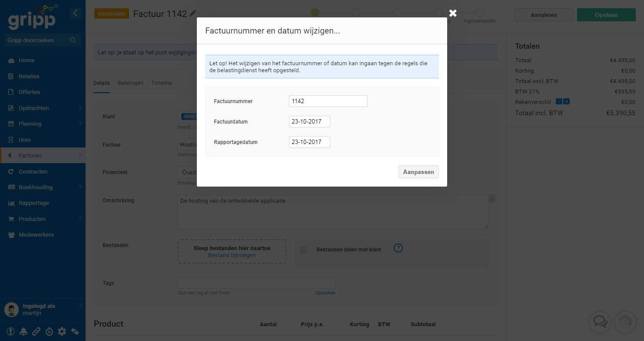This screenshot has height=341, width=644.
Task: Click the help question mark icon
Action: click(398, 248)
